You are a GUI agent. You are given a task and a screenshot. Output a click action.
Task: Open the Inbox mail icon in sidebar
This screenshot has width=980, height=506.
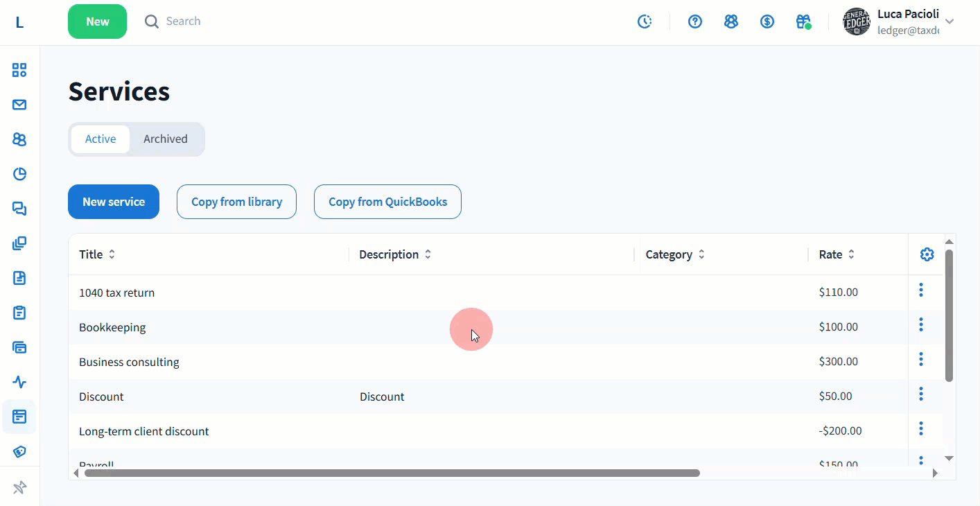click(19, 105)
